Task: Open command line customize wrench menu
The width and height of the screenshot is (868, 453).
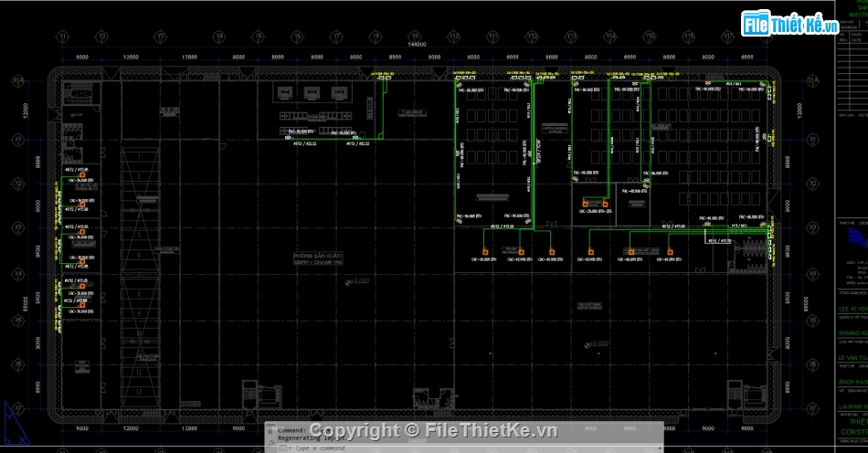Action: point(270,442)
